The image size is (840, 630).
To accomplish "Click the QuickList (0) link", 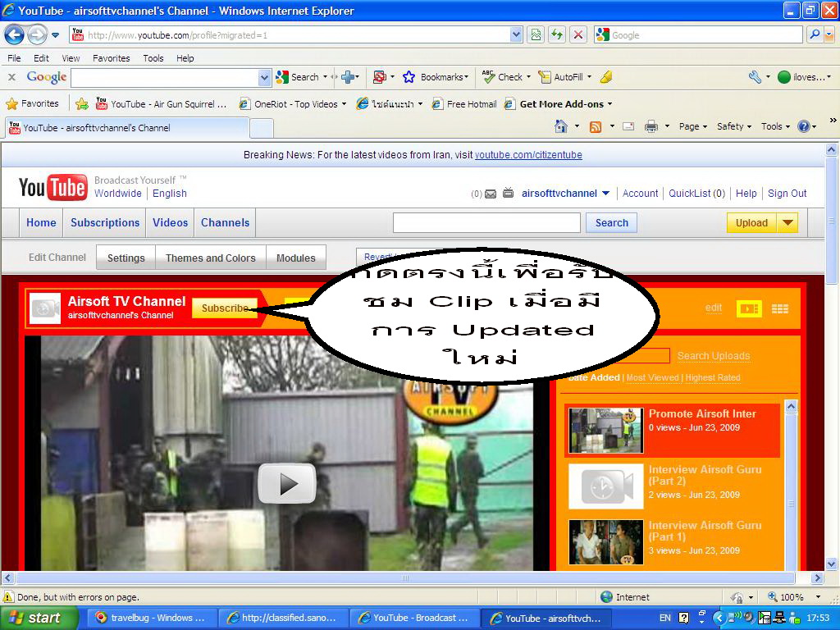I will [696, 194].
